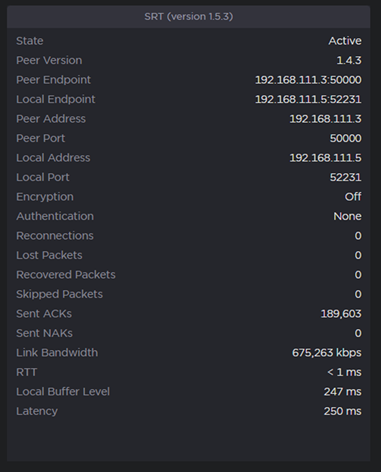This screenshot has height=472, width=381.
Task: Click the Lost Packets label
Action: point(49,255)
